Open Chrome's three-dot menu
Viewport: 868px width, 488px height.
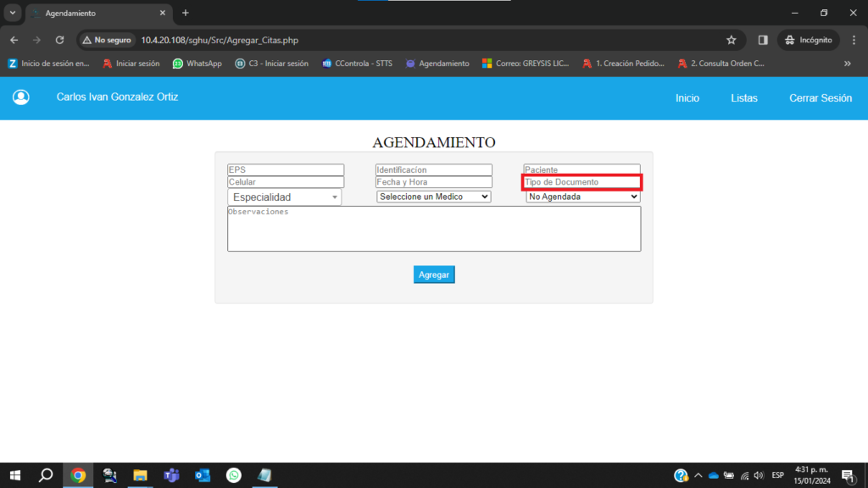pos(854,40)
